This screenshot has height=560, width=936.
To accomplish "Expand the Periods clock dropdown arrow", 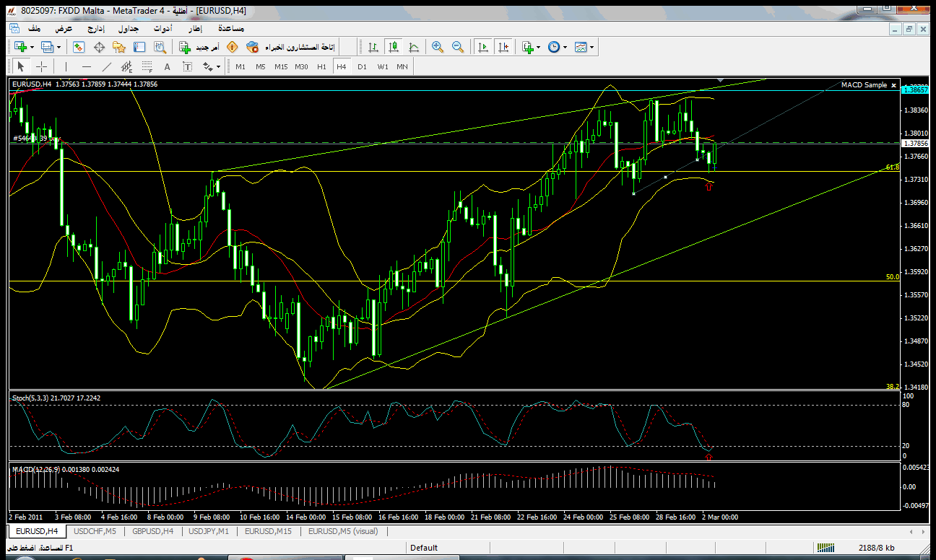I will (565, 47).
